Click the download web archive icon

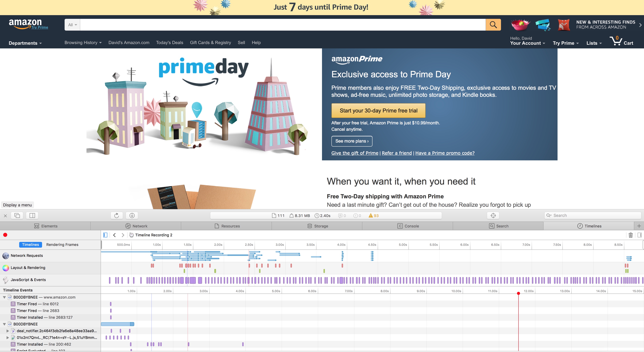[132, 215]
